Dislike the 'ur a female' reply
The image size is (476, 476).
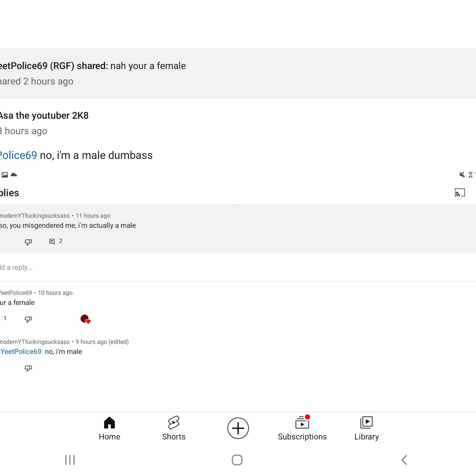point(28,319)
